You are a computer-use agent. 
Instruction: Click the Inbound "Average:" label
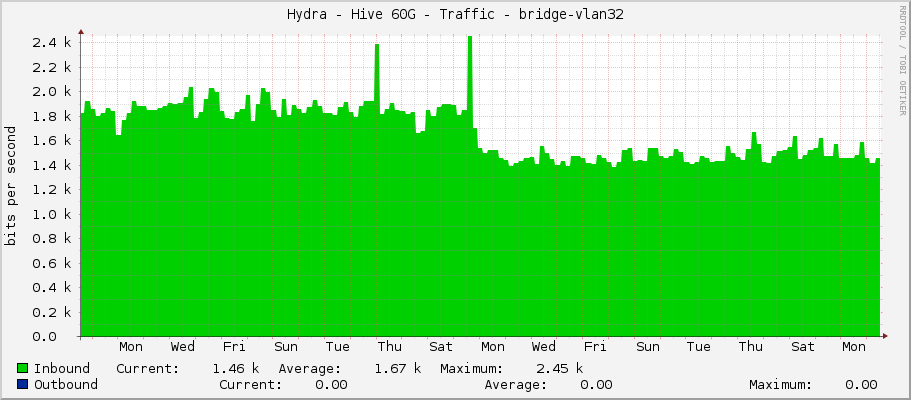tap(310, 368)
